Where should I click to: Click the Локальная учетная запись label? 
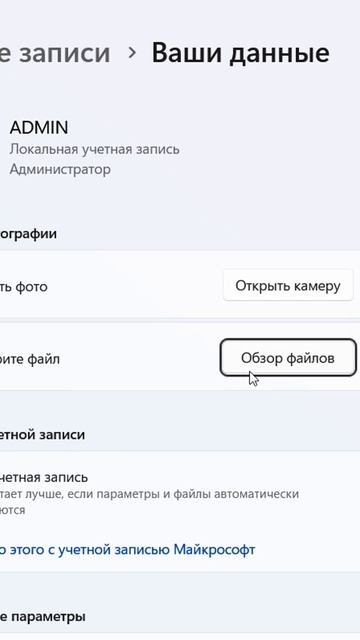94,149
